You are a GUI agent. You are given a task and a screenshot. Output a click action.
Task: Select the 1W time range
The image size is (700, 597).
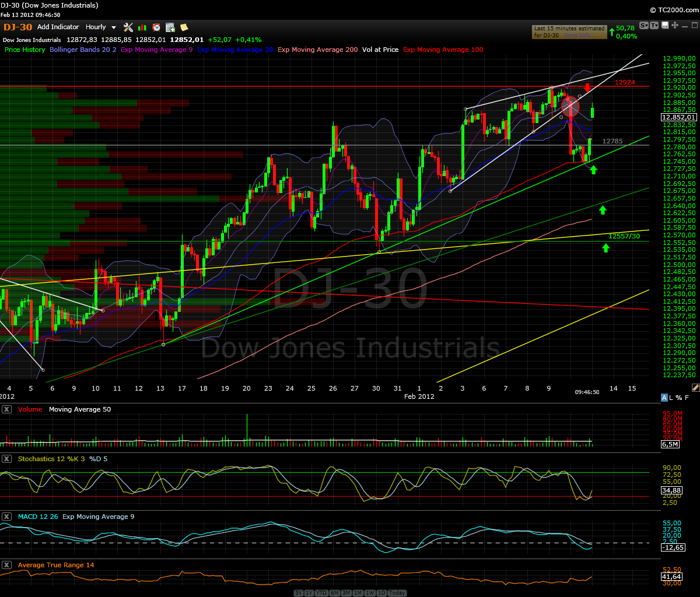tap(370, 593)
